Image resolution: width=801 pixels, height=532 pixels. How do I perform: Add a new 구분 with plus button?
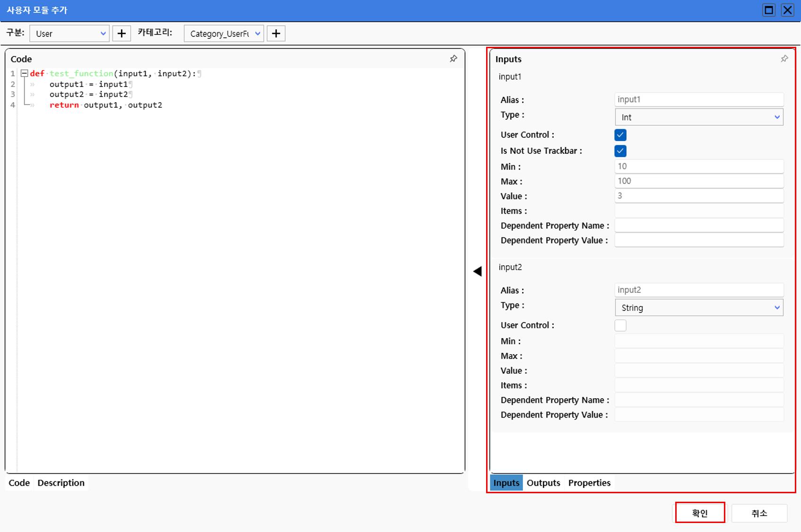(x=122, y=34)
